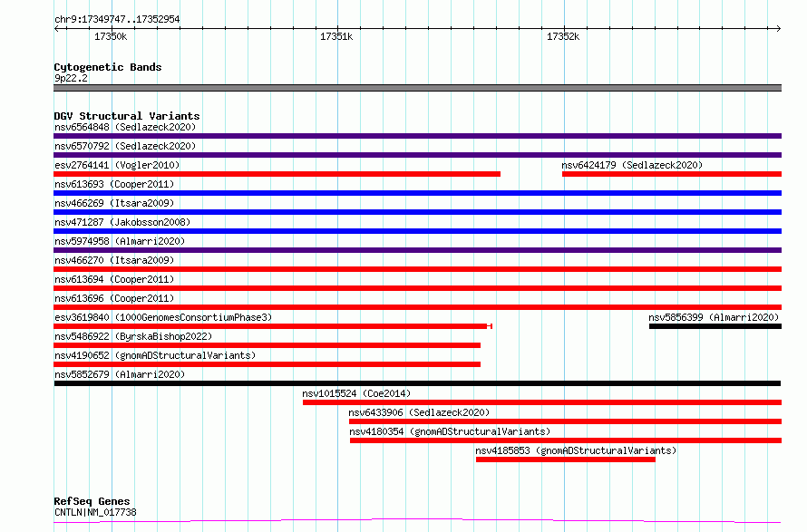Open nsv466269 (Itsara2009) variant label
The height and width of the screenshot is (532, 807).
[x=114, y=203]
